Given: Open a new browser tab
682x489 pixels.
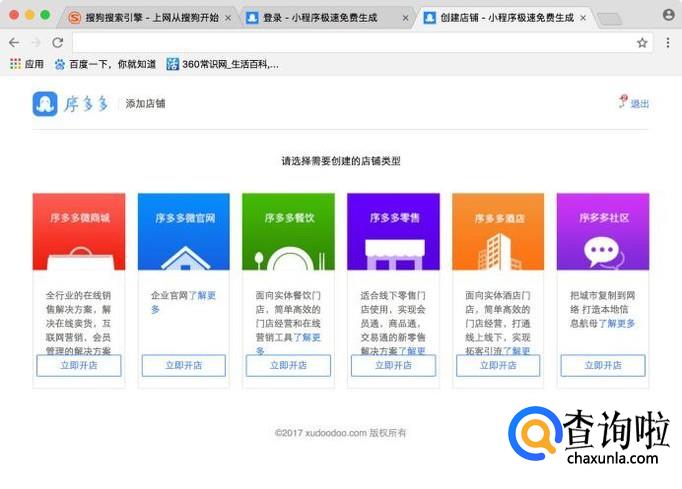Looking at the screenshot, I should click(x=610, y=19).
